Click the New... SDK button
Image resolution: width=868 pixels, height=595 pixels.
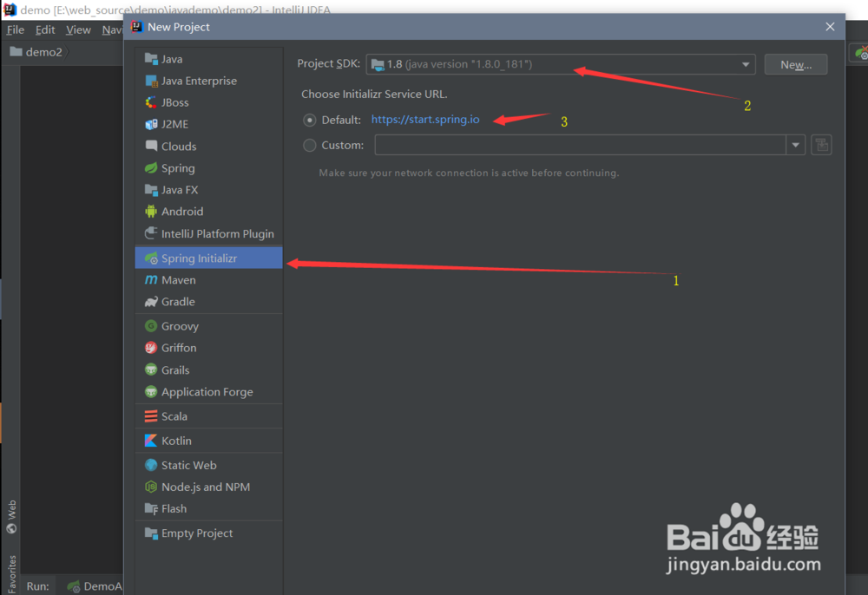click(x=796, y=65)
